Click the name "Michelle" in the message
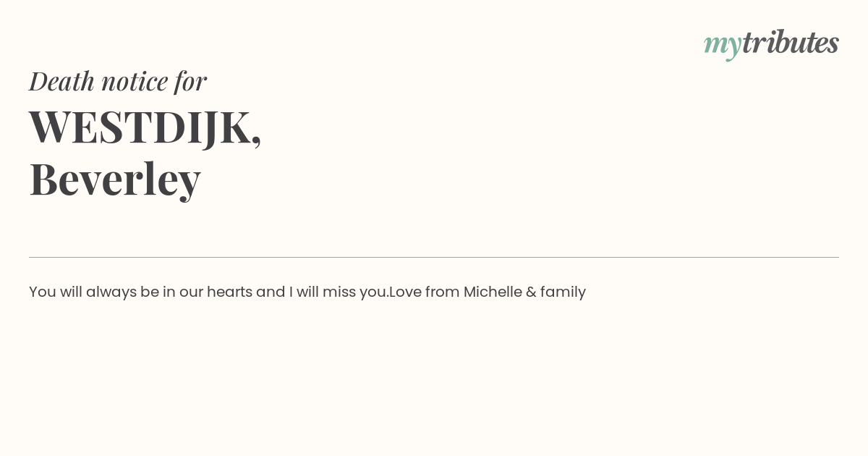 pos(493,292)
